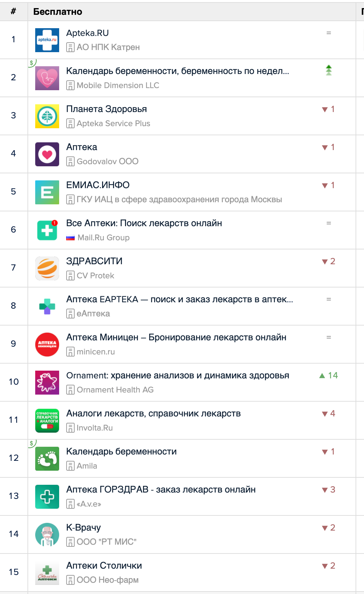Open Аптека ЕАРТЕКА app title link
Screen dimensions: 364x594
pos(180,299)
